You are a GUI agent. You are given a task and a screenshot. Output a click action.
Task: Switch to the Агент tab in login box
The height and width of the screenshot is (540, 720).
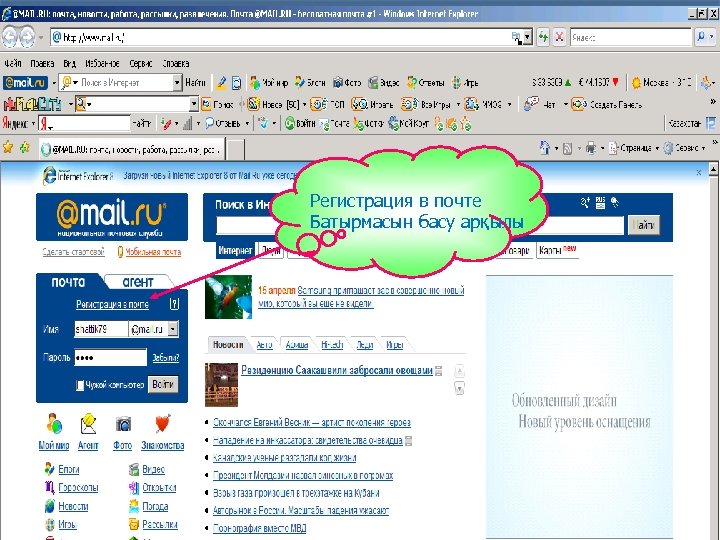(x=138, y=281)
